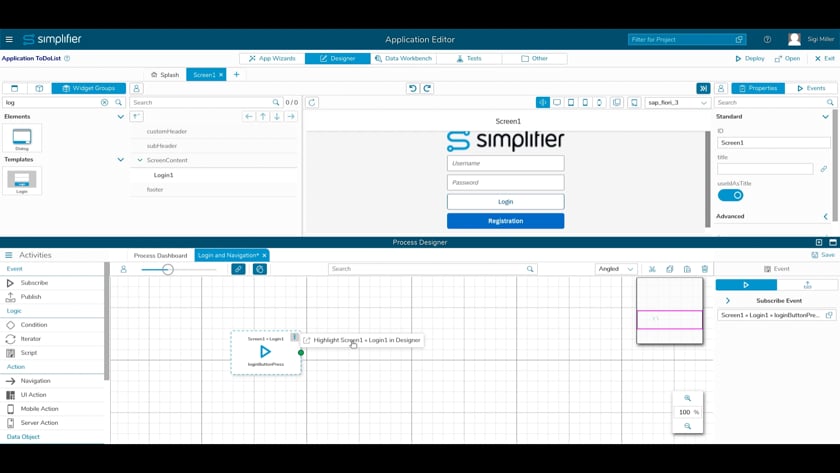Viewport: 840px width, 473px height.
Task: Open the sap_fiori_3 theme dropdown
Action: pyautogui.click(x=678, y=102)
